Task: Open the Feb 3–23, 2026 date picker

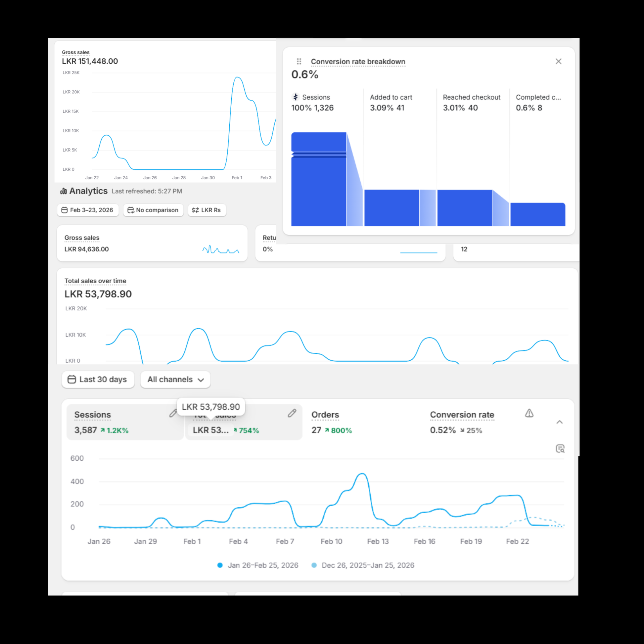Action: (88, 210)
